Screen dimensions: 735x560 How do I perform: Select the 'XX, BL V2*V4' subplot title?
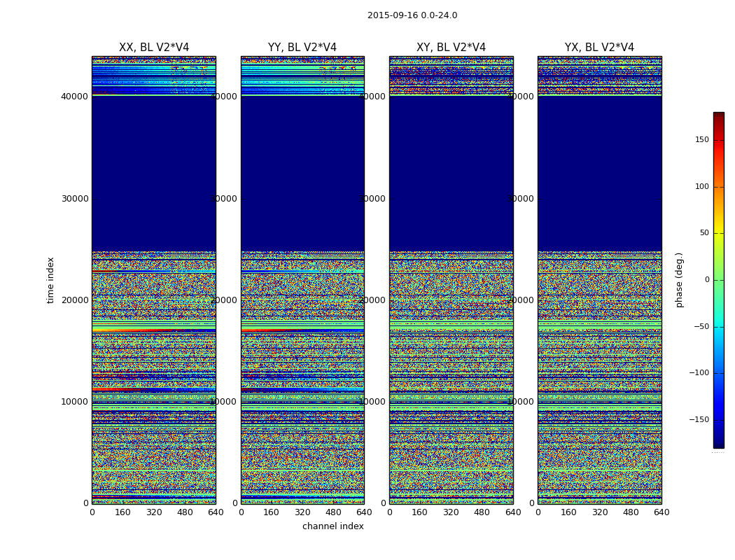[154, 48]
